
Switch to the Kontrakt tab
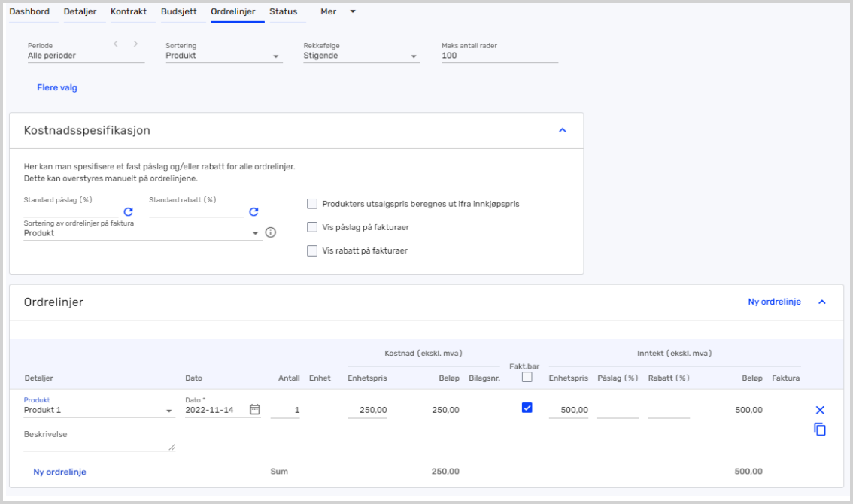pos(129,11)
